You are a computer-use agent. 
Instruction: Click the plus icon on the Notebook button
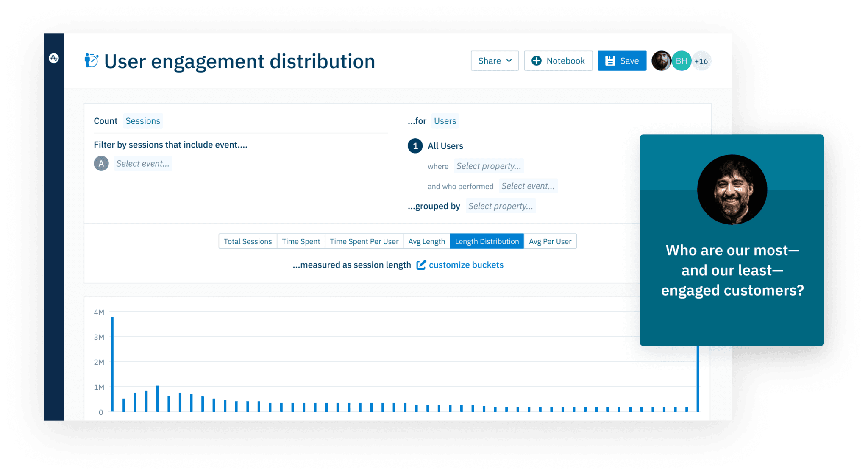click(x=537, y=61)
